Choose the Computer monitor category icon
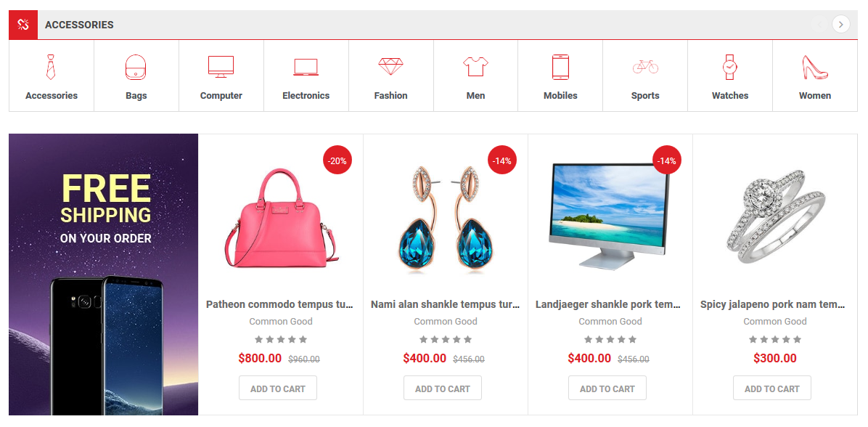This screenshot has height=427, width=868. pyautogui.click(x=221, y=67)
